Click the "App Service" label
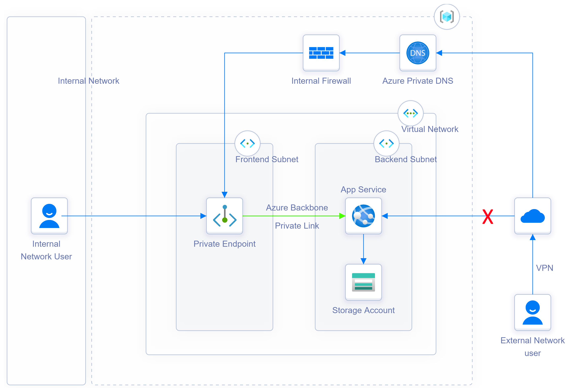This screenshot has height=392, width=576. tap(363, 190)
